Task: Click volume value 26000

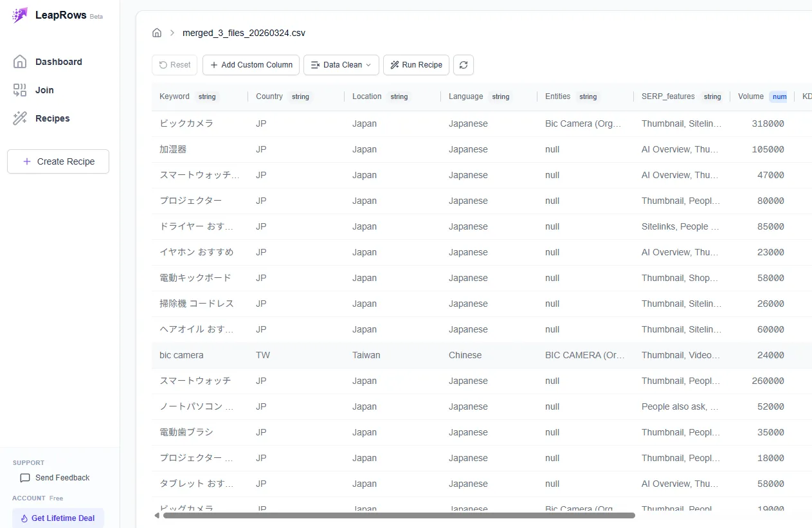Action: [x=771, y=304]
